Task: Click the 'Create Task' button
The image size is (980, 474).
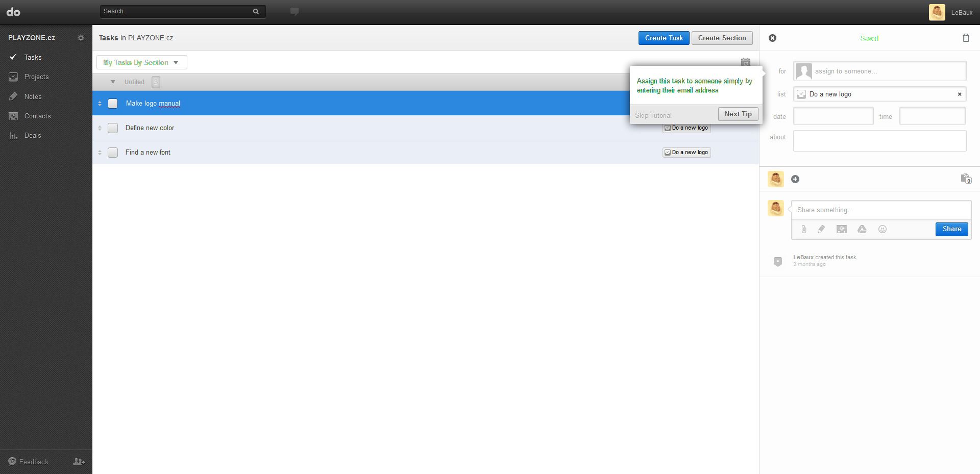Action: pos(664,38)
